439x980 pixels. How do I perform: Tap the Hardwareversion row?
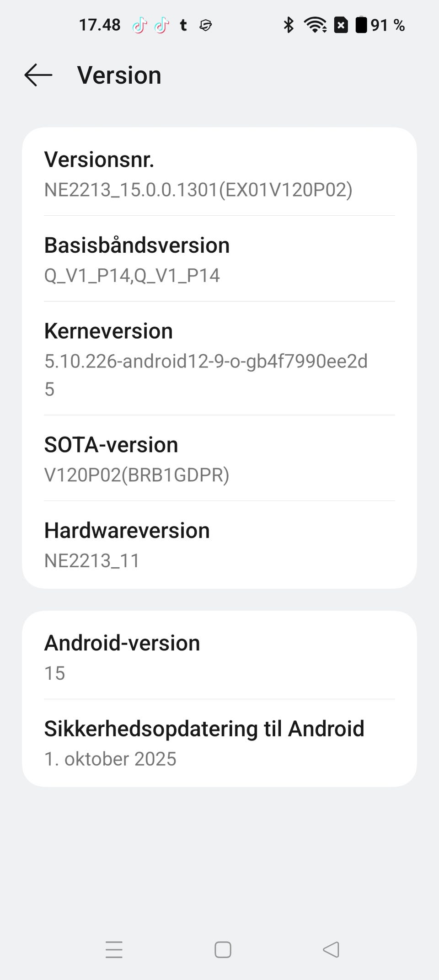click(219, 544)
